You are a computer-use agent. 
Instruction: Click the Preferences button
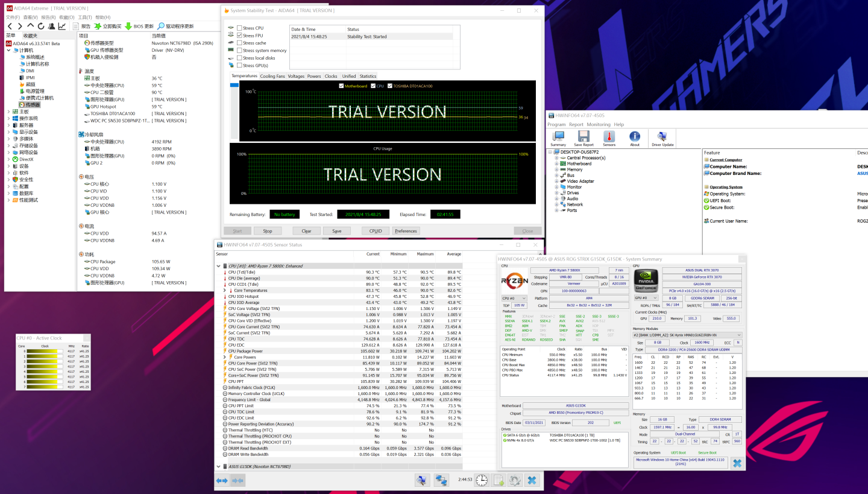(406, 231)
